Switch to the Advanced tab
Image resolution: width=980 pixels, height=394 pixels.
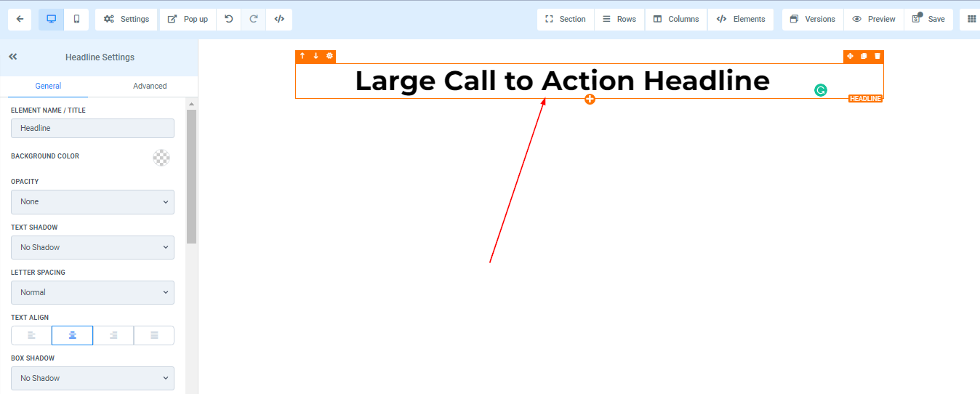[x=150, y=86]
